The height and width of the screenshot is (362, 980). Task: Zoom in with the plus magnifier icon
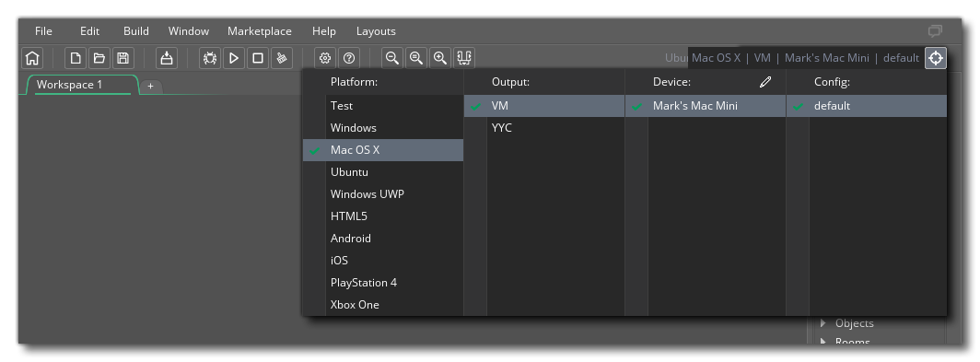pyautogui.click(x=440, y=58)
